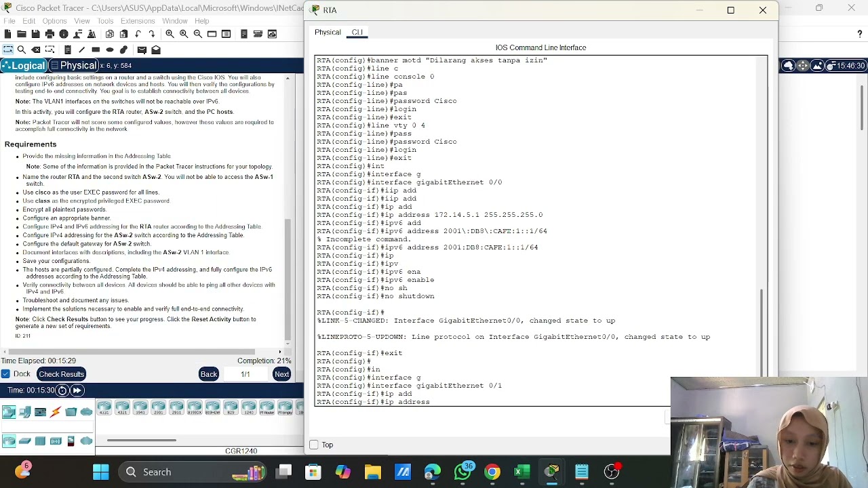
Task: Pick the Draw Ellipse tool
Action: [x=110, y=49]
